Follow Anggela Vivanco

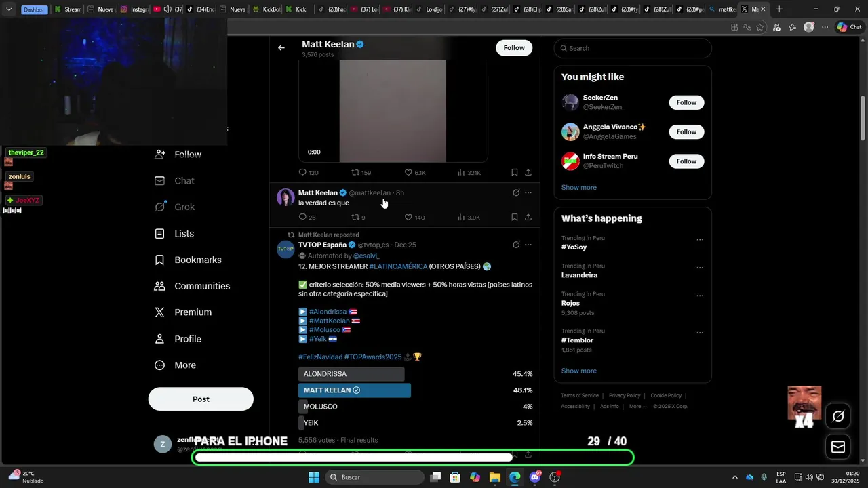[686, 132]
